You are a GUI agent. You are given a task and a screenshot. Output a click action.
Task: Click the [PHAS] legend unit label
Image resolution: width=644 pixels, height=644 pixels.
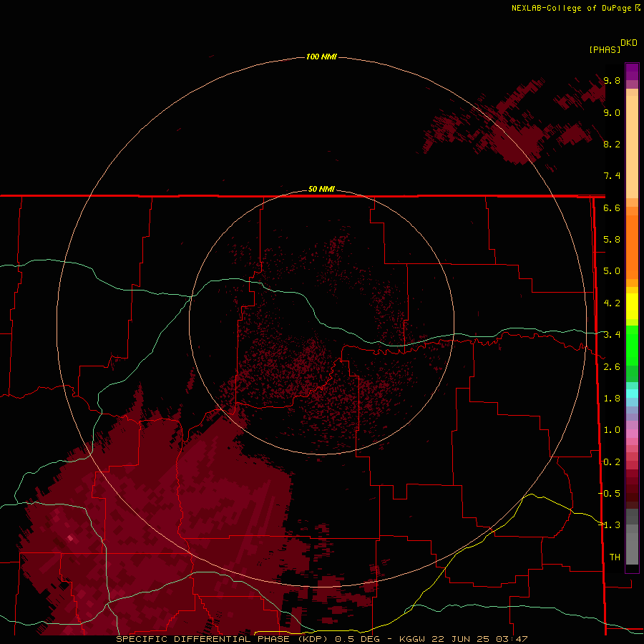pyautogui.click(x=605, y=49)
